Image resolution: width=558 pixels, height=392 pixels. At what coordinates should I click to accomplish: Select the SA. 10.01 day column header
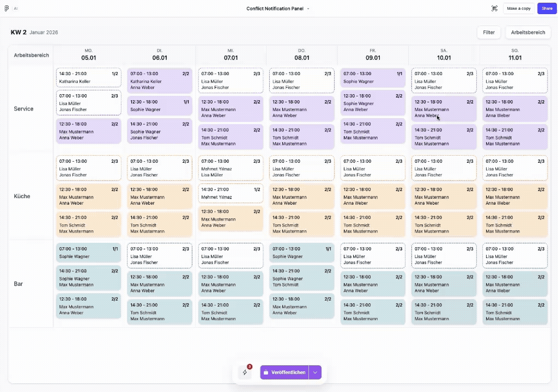(444, 54)
